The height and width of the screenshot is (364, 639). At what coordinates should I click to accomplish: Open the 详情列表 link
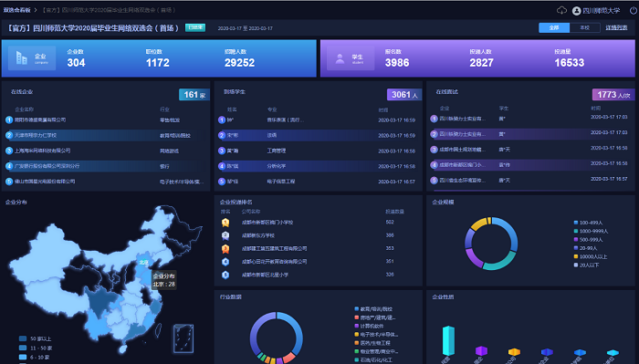coord(616,27)
